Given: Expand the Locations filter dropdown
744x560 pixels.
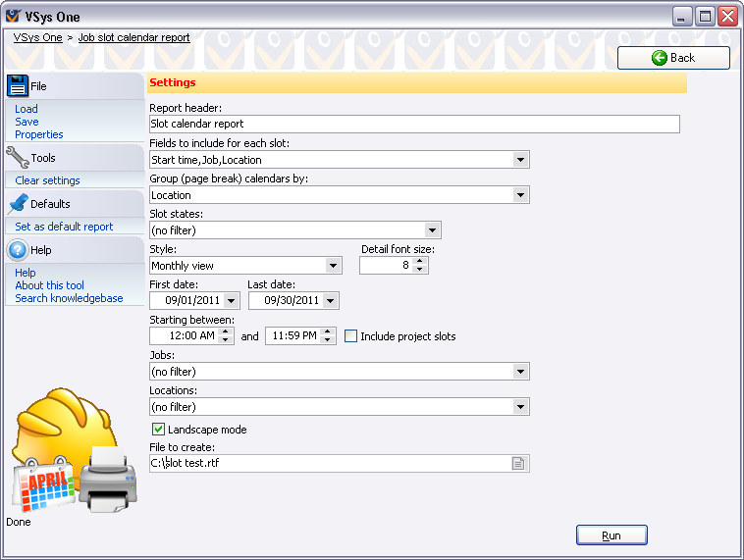Looking at the screenshot, I should pyautogui.click(x=520, y=407).
